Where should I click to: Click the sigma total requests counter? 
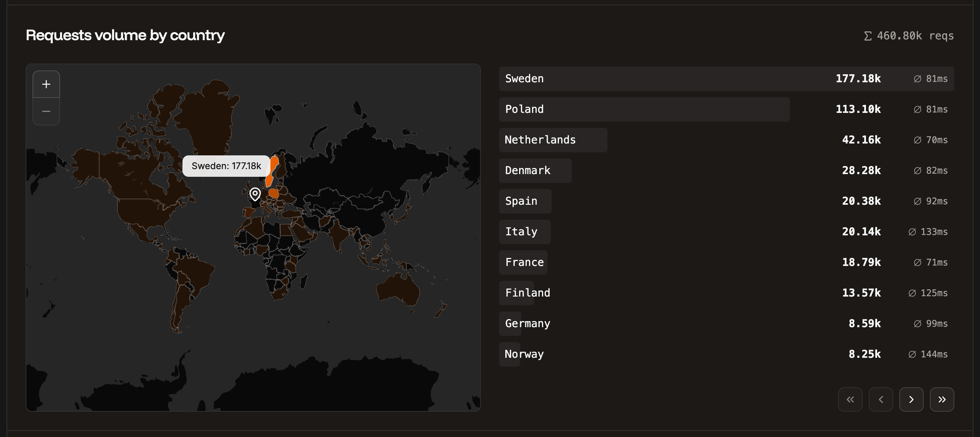click(908, 36)
